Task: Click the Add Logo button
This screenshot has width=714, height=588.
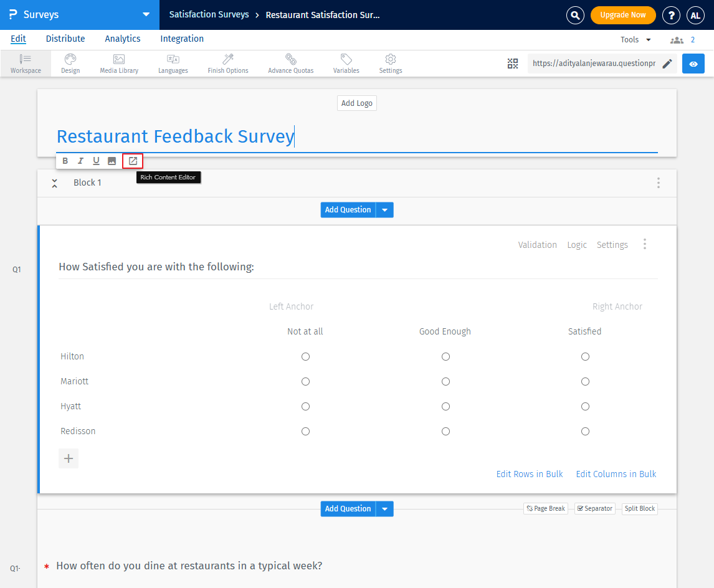Action: (356, 103)
